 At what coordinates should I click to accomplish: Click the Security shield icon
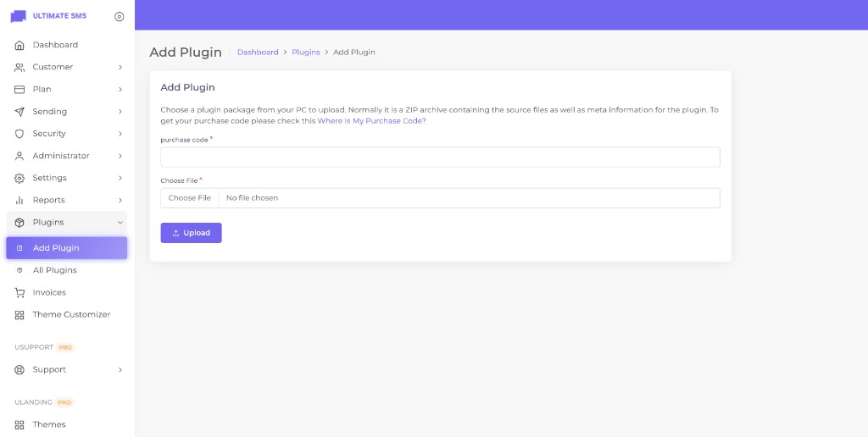[19, 134]
